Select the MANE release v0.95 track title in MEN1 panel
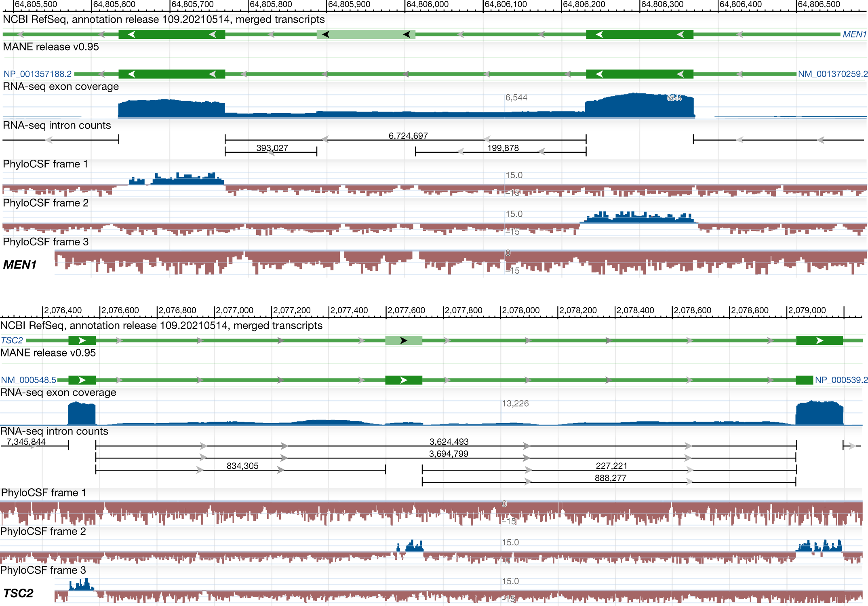 point(51,47)
